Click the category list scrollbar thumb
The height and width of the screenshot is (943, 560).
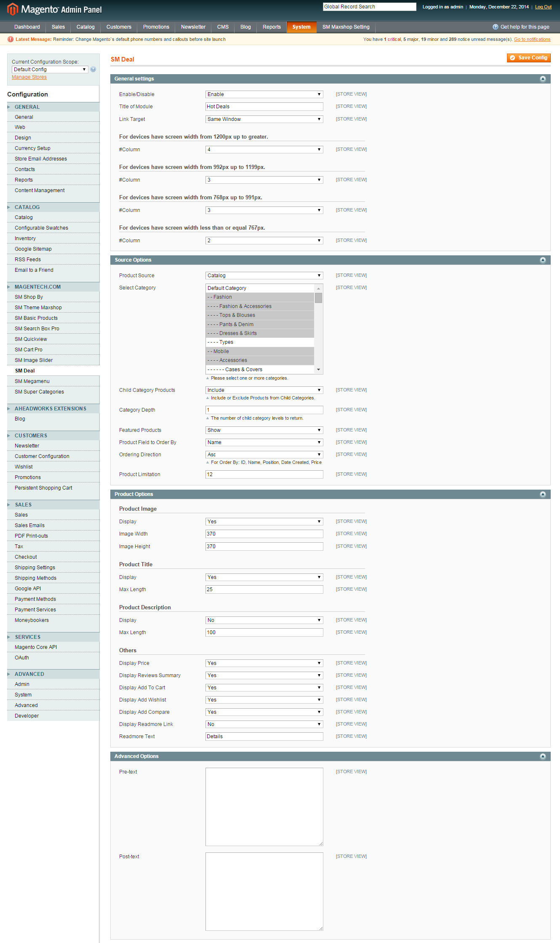[319, 298]
